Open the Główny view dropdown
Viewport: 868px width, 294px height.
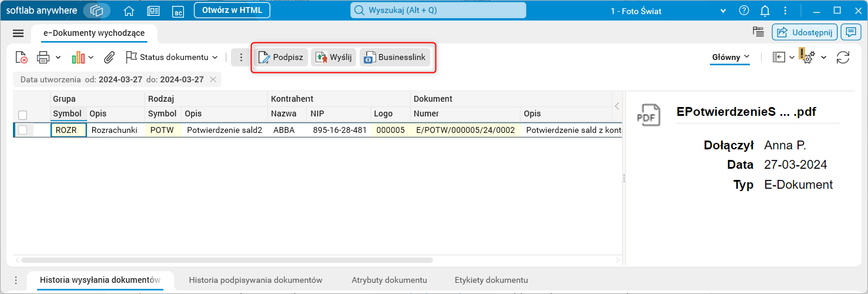point(730,57)
